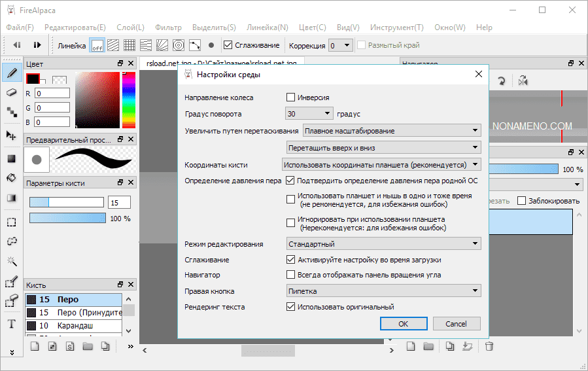Image resolution: width=588 pixels, height=371 pixels.
Task: Uncheck Использовать оригинальный text rendering
Action: click(291, 307)
